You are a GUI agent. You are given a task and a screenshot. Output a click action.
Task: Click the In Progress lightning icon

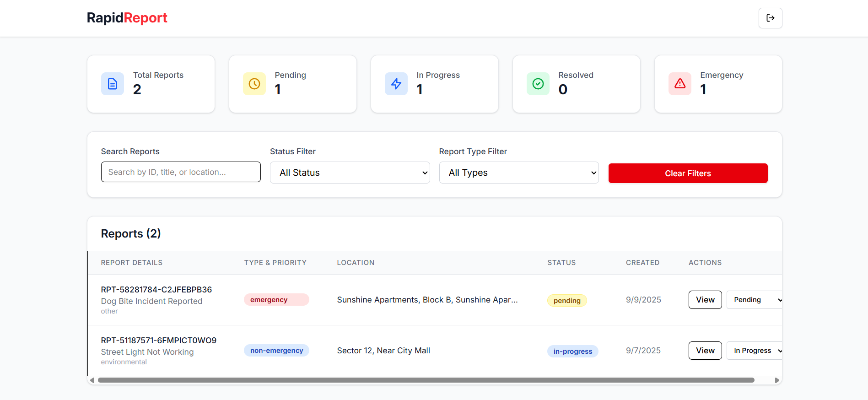tap(396, 84)
